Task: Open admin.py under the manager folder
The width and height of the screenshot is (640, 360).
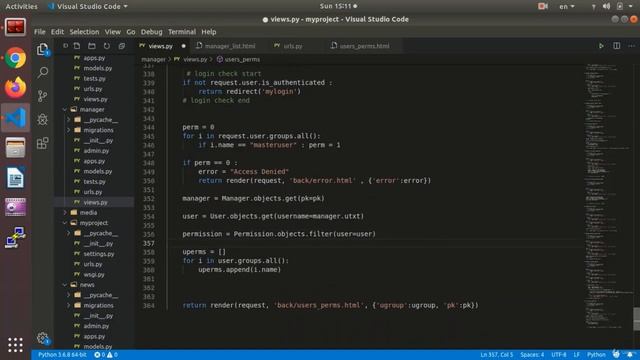Action: pyautogui.click(x=96, y=151)
